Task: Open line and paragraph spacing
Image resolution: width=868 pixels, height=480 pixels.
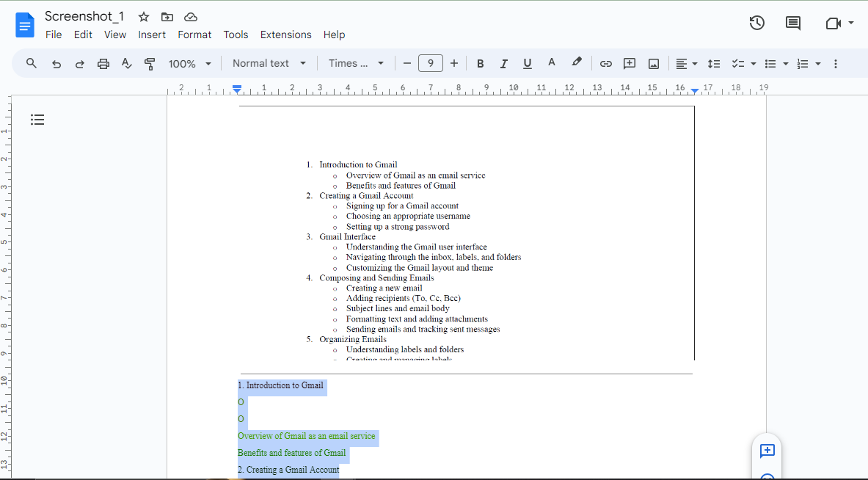Action: (714, 64)
